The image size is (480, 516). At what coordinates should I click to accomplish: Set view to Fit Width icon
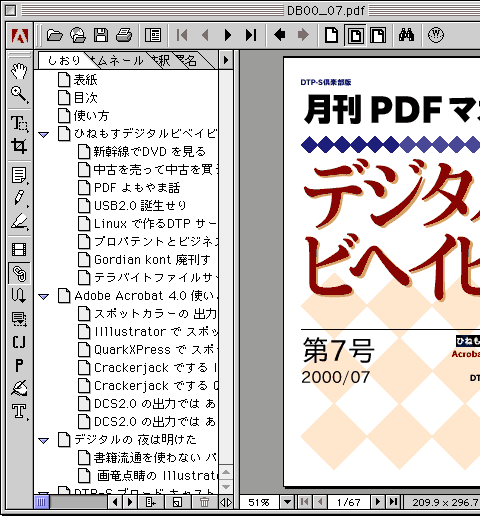[378, 35]
